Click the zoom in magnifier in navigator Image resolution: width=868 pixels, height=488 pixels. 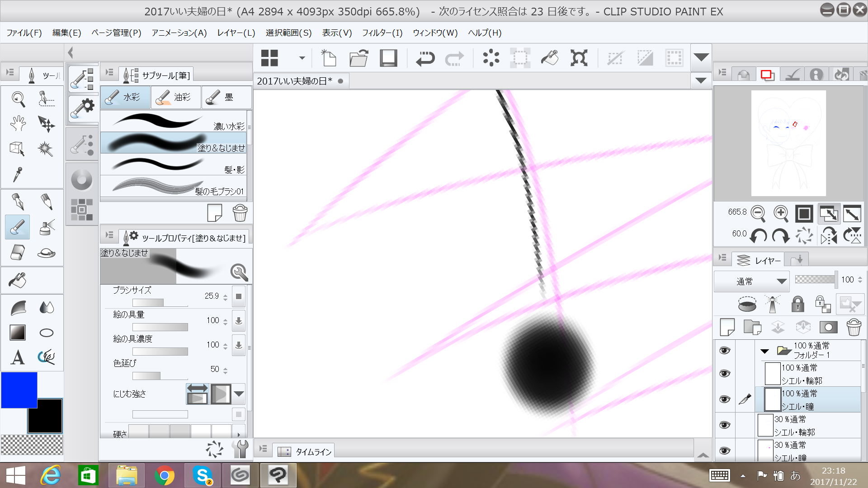pyautogui.click(x=781, y=213)
